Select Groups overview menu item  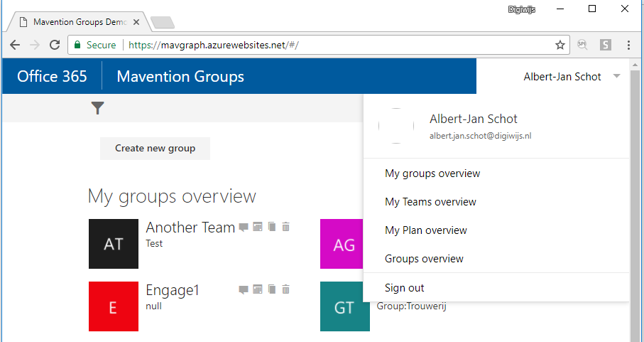[425, 259]
